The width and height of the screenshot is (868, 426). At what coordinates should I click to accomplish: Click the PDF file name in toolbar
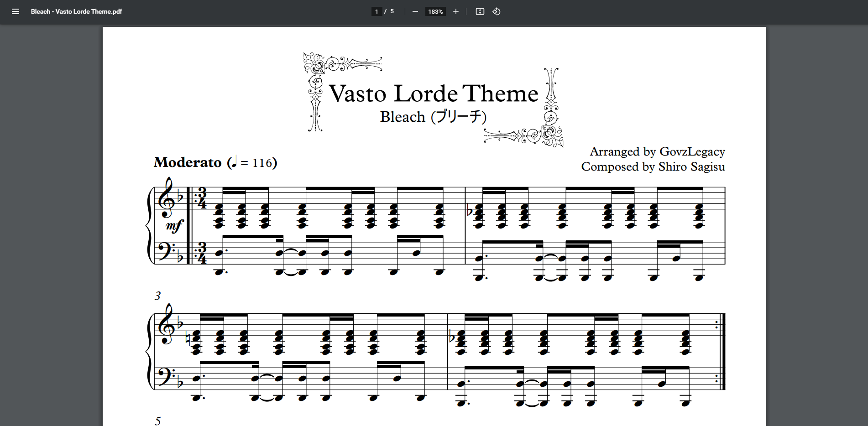tap(76, 11)
